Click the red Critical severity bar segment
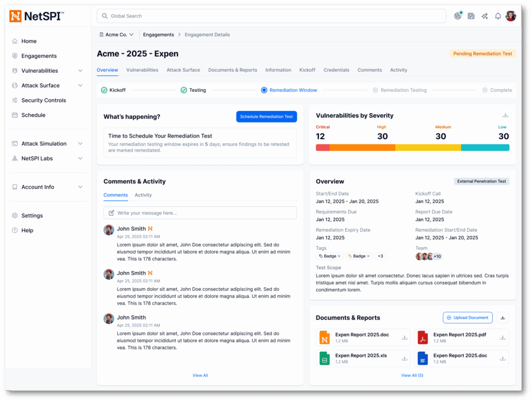The image size is (532, 401). click(x=323, y=148)
